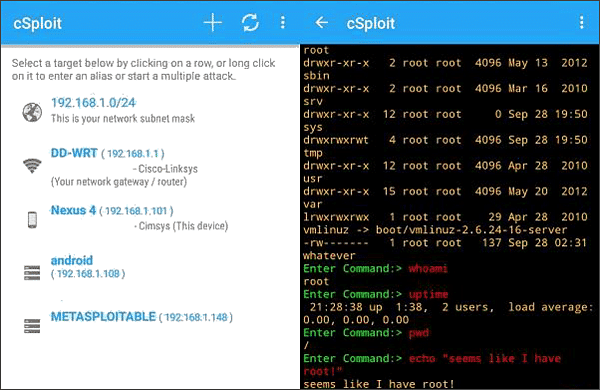Click the (192.168.1.101) address text
Screen dimensions: 600x390
(x=136, y=211)
